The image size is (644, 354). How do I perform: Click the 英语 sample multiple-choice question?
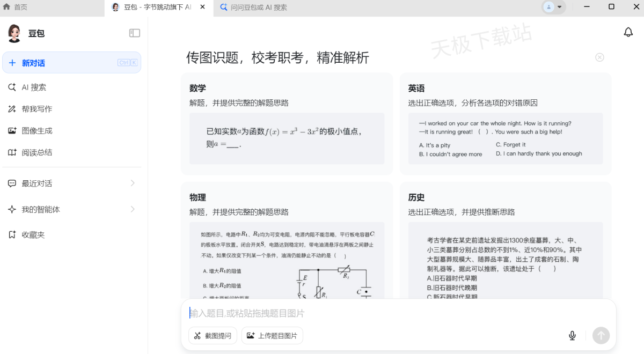click(x=506, y=138)
